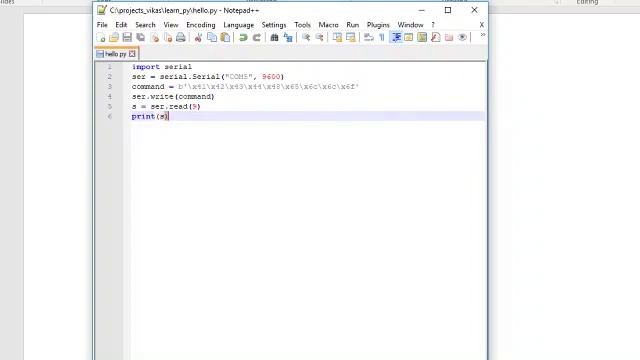Open the Window menu
The width and height of the screenshot is (640, 360).
coord(410,25)
